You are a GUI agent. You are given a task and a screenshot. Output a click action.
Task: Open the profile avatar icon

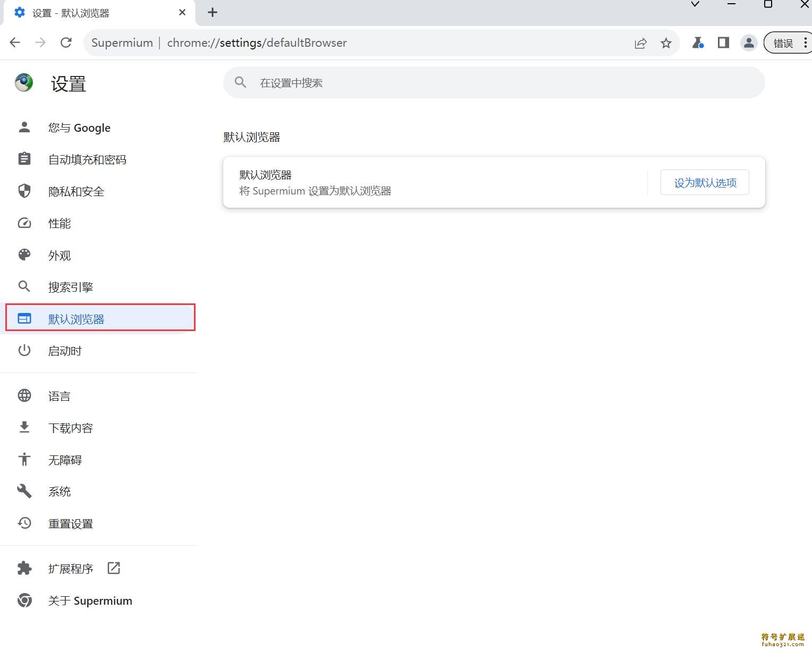[749, 43]
